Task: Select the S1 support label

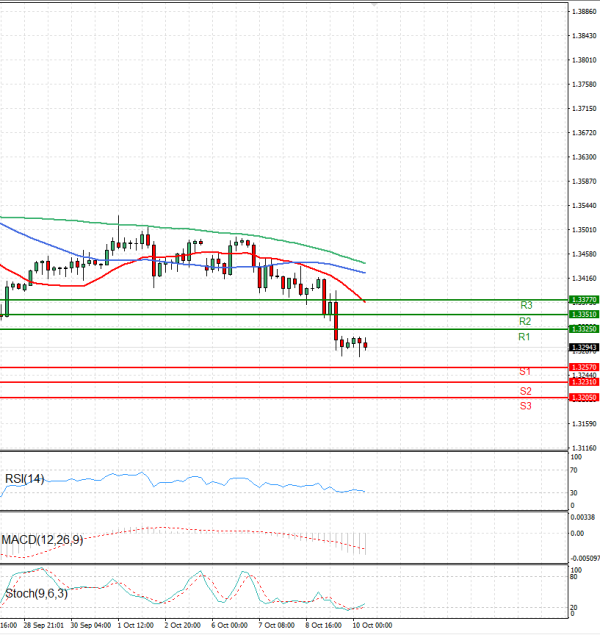Action: click(x=524, y=372)
